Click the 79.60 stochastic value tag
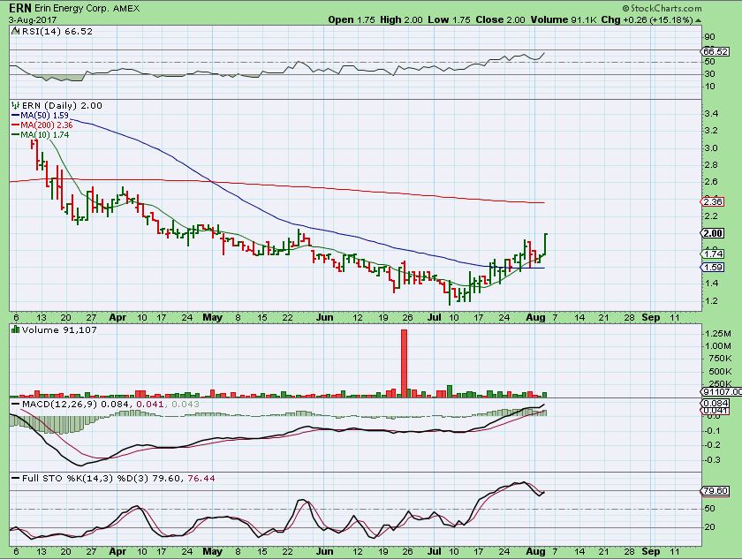The image size is (742, 560). (714, 490)
